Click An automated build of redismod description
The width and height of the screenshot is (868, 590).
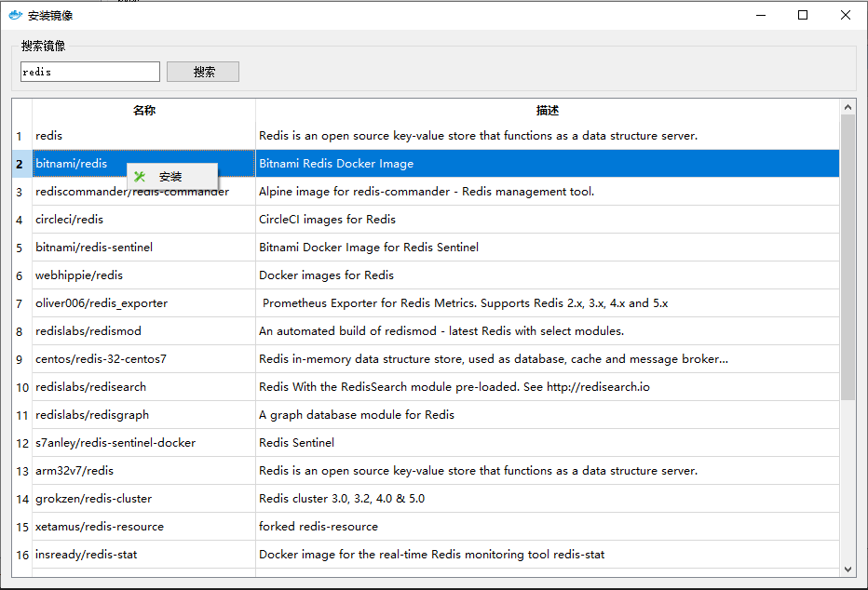548,331
